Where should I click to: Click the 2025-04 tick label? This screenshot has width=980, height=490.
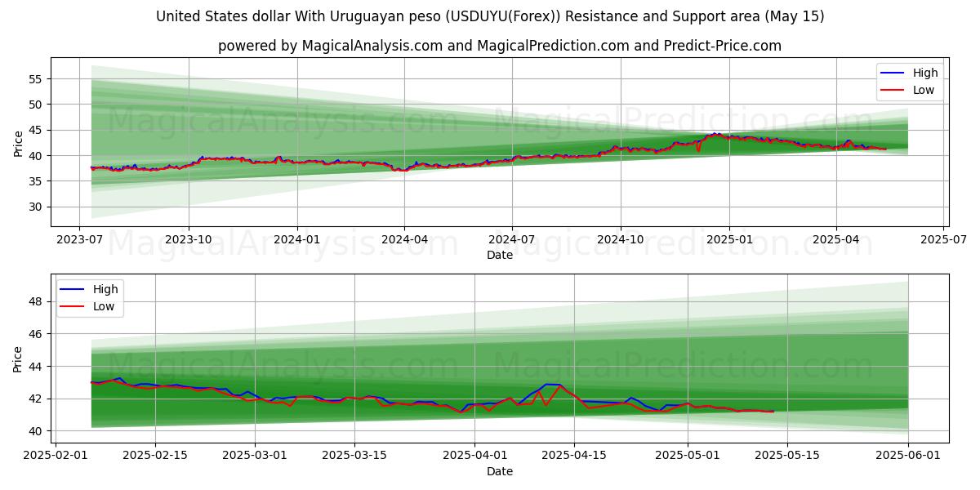click(836, 240)
